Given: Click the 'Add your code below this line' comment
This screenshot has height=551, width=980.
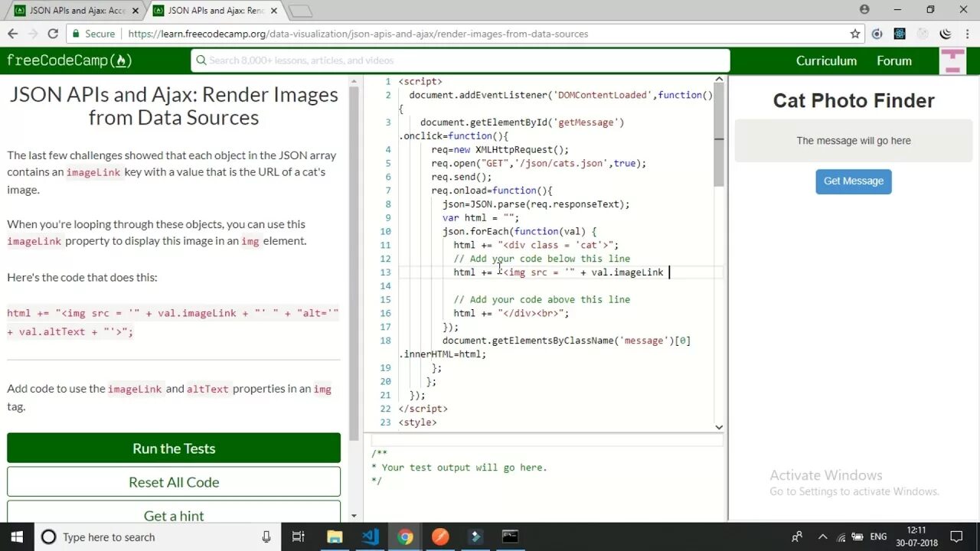Looking at the screenshot, I should pos(541,259).
